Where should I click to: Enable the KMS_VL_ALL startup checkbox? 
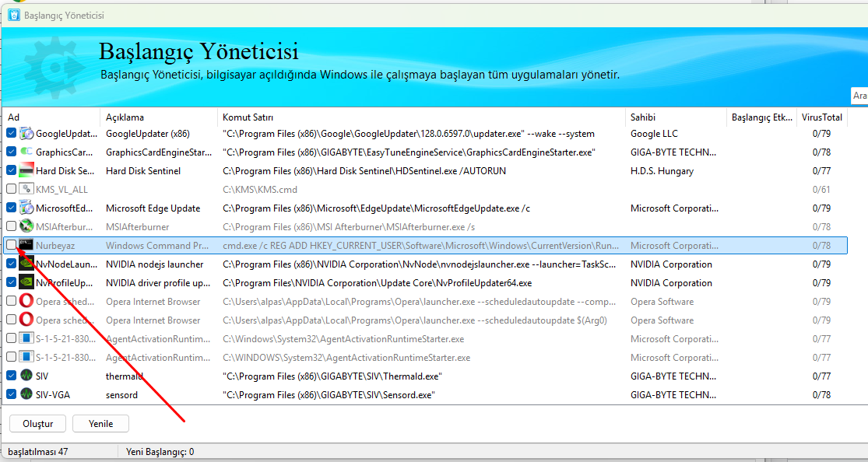pos(11,189)
